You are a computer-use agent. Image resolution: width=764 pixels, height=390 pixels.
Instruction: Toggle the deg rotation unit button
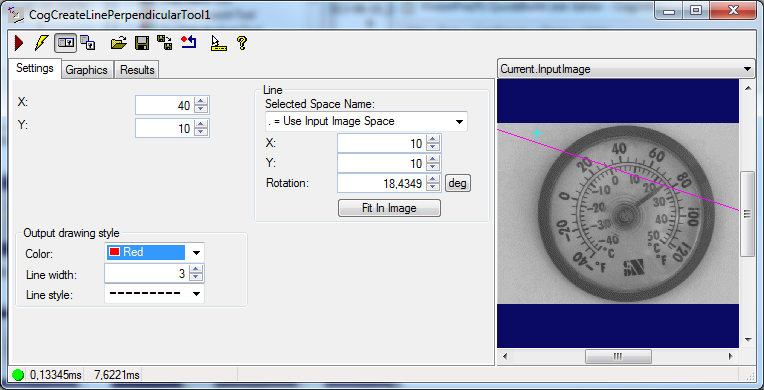click(x=458, y=183)
